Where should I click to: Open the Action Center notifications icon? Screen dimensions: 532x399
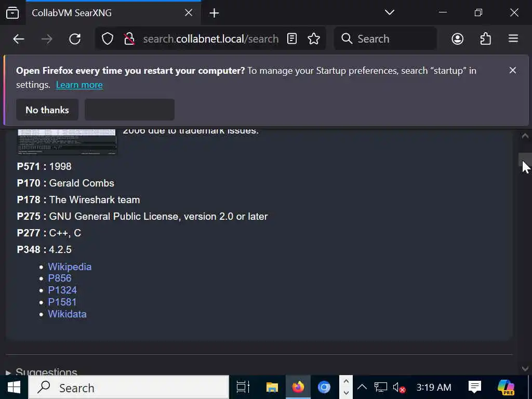[475, 387]
